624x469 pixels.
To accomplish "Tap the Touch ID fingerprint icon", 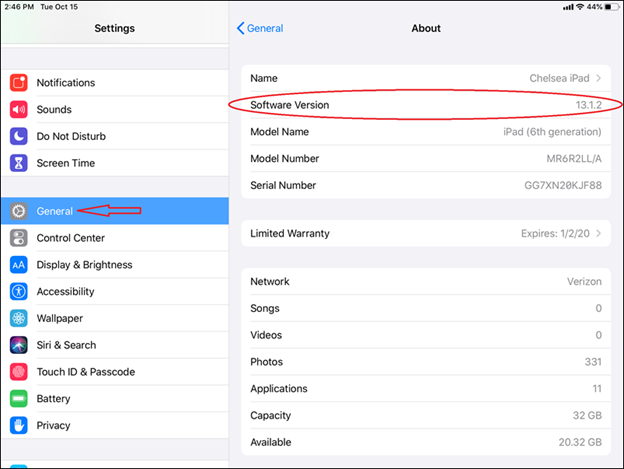I will pos(19,372).
